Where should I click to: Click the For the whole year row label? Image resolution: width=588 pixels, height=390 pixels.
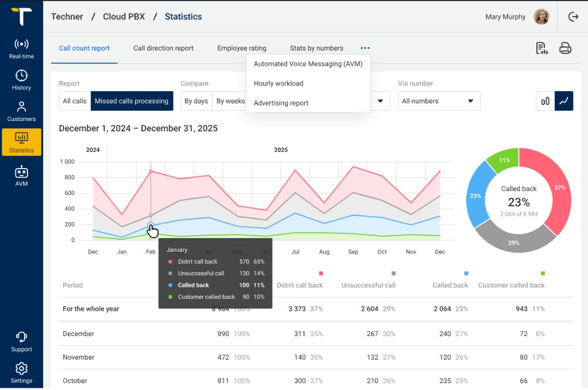(91, 309)
